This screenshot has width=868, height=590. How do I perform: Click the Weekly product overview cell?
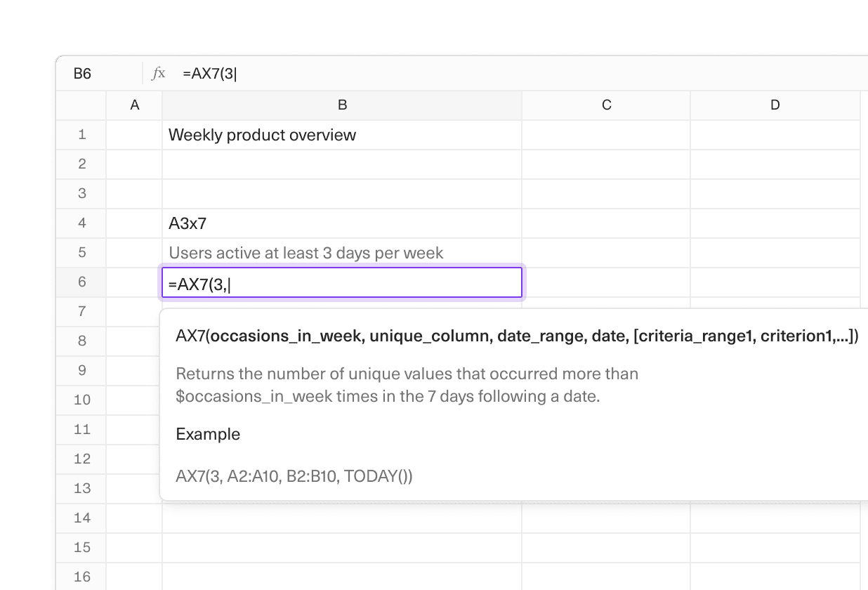[x=262, y=134]
